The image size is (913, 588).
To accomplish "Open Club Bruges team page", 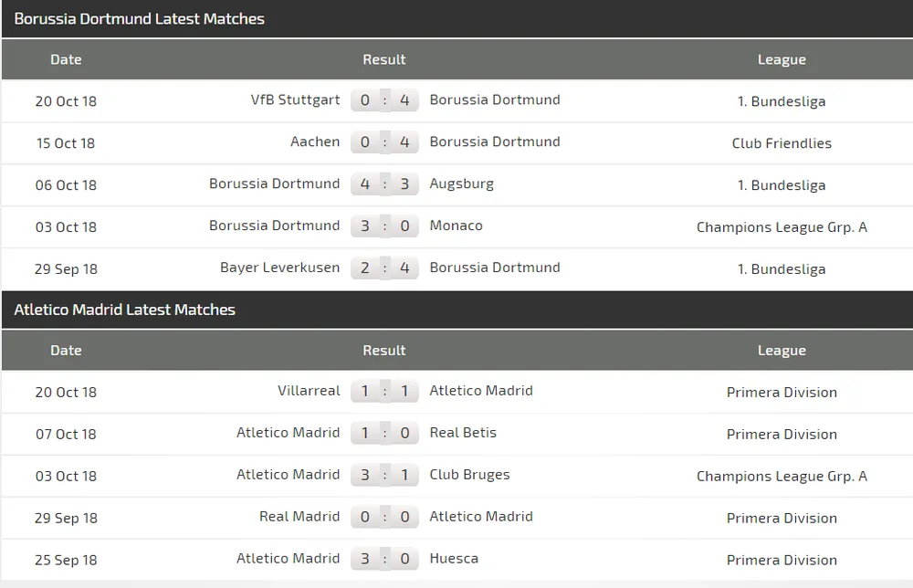I will click(469, 476).
